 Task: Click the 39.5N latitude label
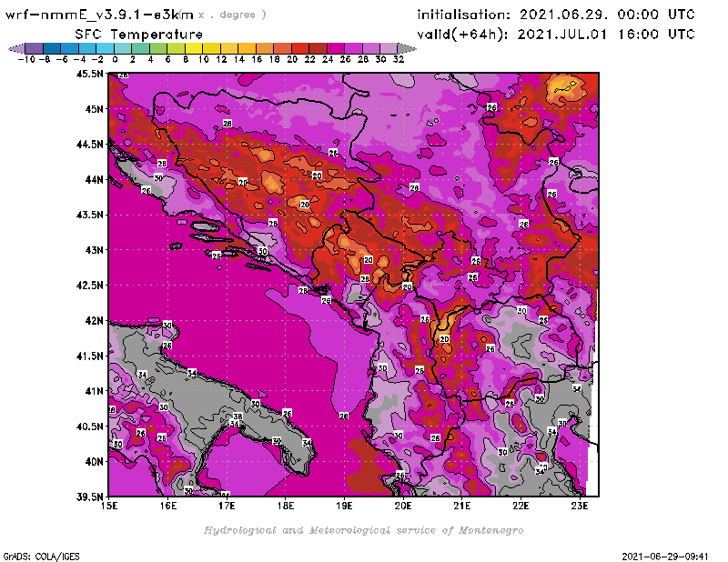click(x=89, y=497)
